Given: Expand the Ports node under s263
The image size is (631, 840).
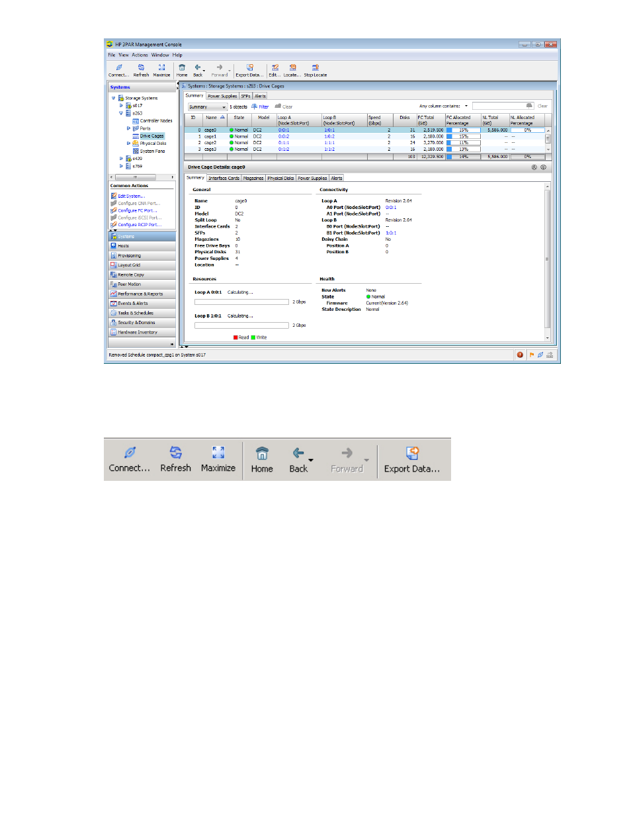Looking at the screenshot, I should point(128,128).
